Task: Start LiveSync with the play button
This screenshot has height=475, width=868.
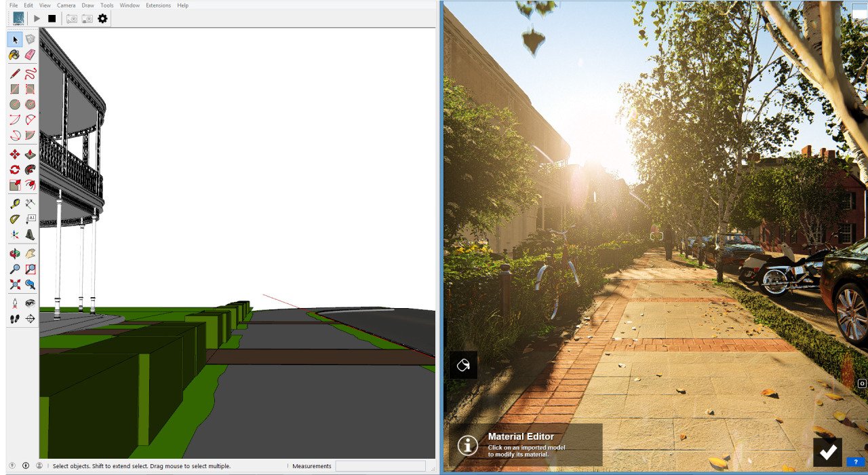Action: point(37,18)
